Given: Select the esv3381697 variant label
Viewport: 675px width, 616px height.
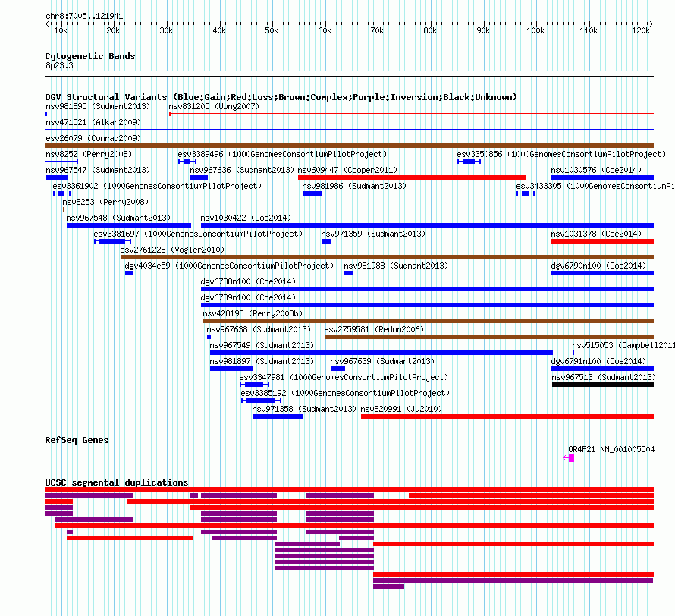Looking at the screenshot, I should coord(198,234).
